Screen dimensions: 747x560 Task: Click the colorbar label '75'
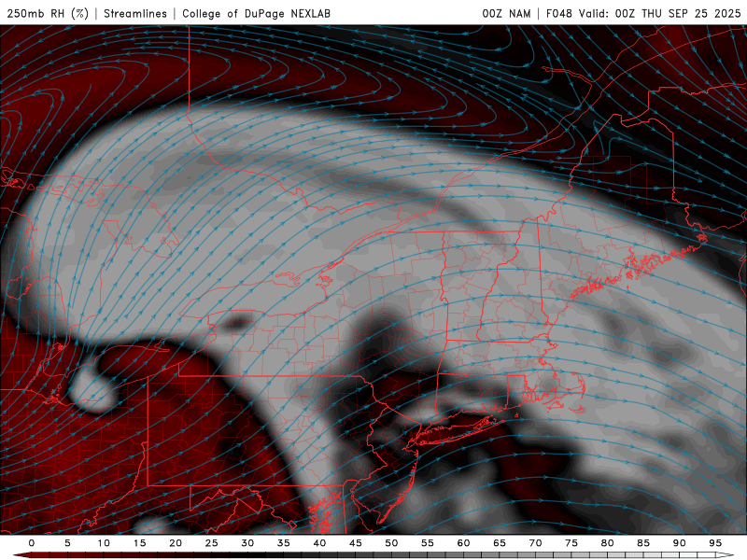[571, 543]
